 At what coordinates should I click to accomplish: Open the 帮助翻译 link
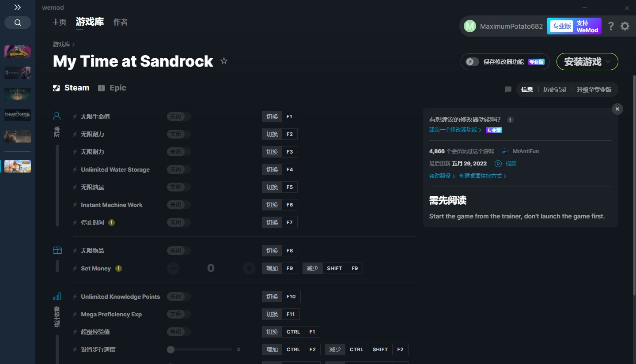coord(442,176)
